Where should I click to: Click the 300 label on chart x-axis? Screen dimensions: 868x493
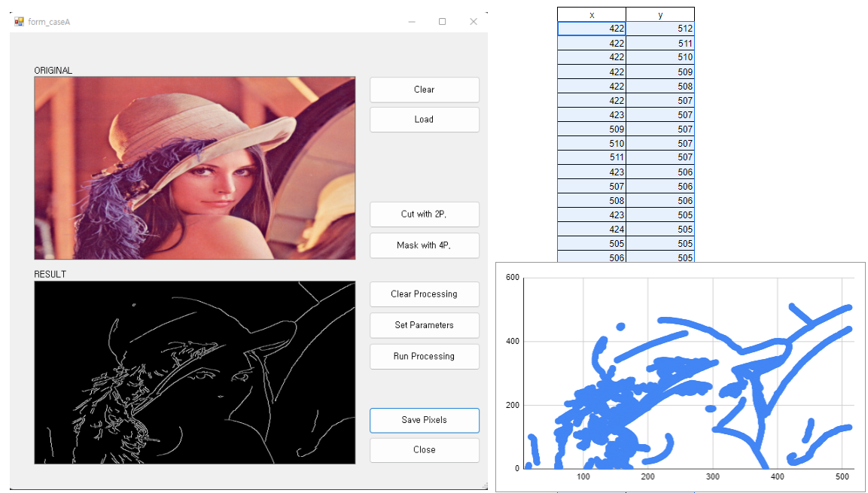713,476
